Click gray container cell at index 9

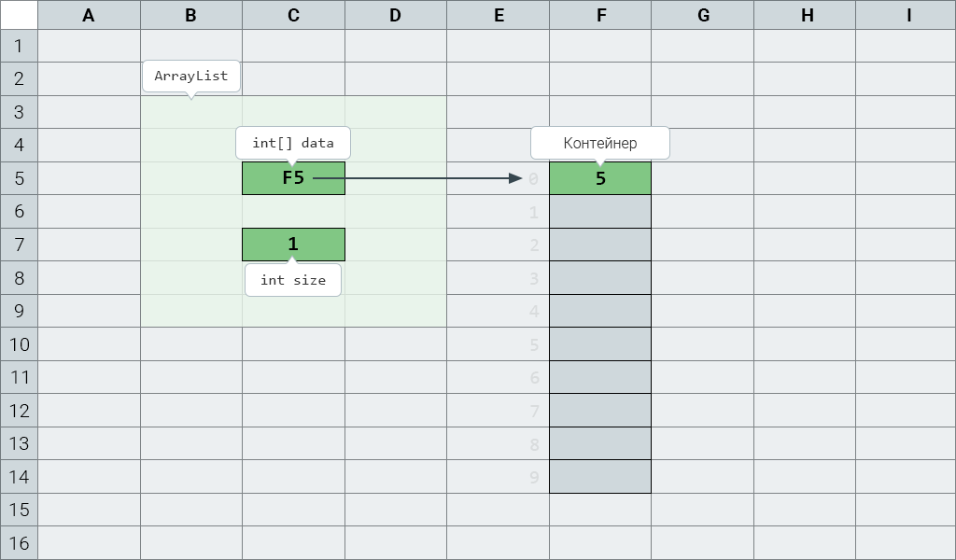pyautogui.click(x=600, y=477)
